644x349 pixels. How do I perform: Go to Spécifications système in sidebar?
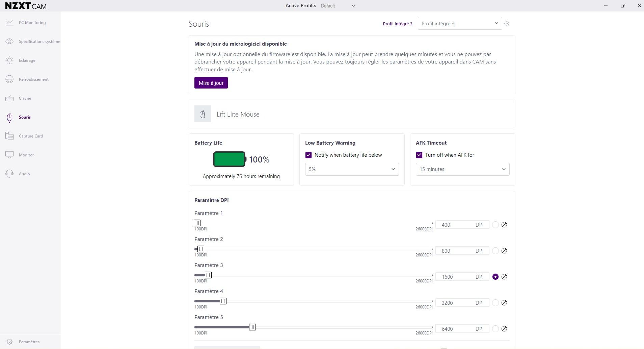(x=39, y=42)
